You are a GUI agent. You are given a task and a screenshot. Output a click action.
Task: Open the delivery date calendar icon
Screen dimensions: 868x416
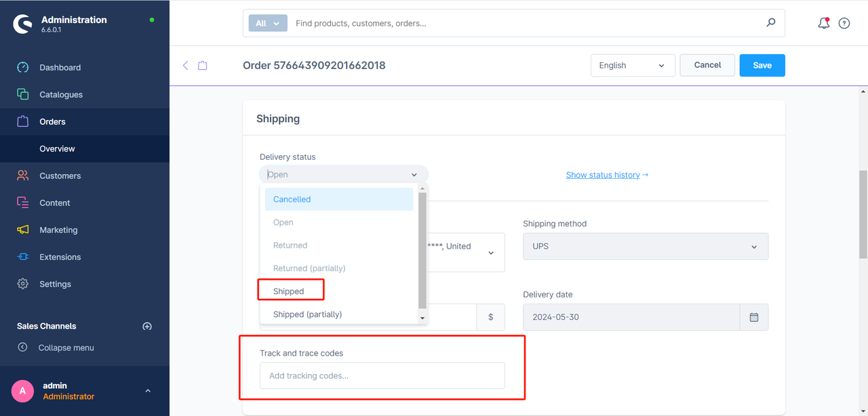tap(753, 317)
